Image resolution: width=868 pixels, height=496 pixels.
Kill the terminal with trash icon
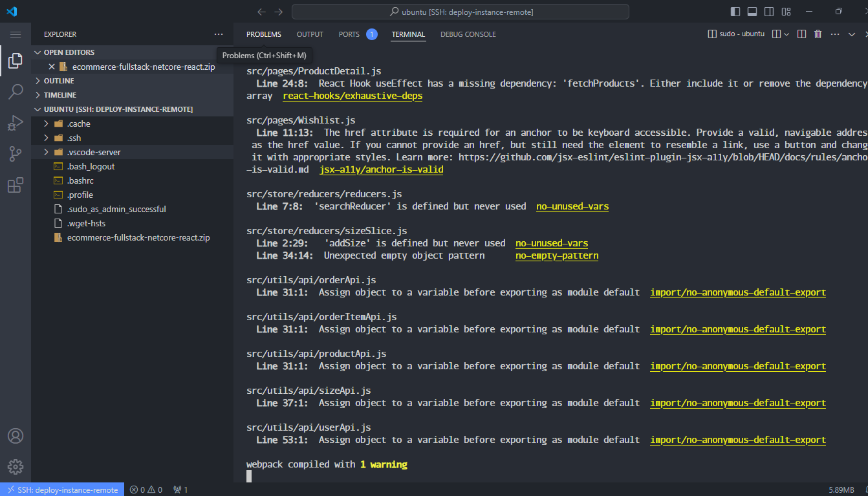pos(818,34)
